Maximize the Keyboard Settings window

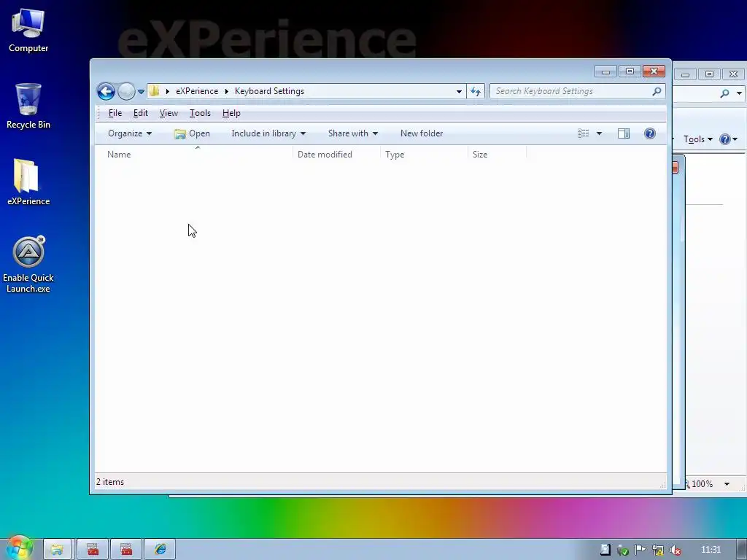pyautogui.click(x=630, y=71)
